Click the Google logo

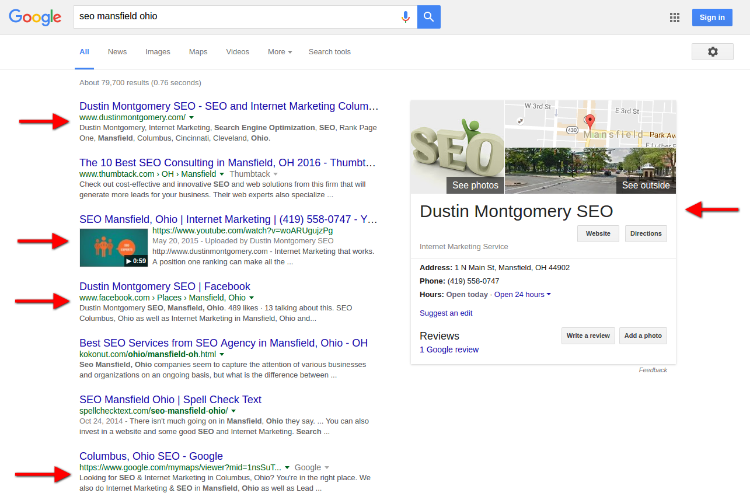coord(35,17)
